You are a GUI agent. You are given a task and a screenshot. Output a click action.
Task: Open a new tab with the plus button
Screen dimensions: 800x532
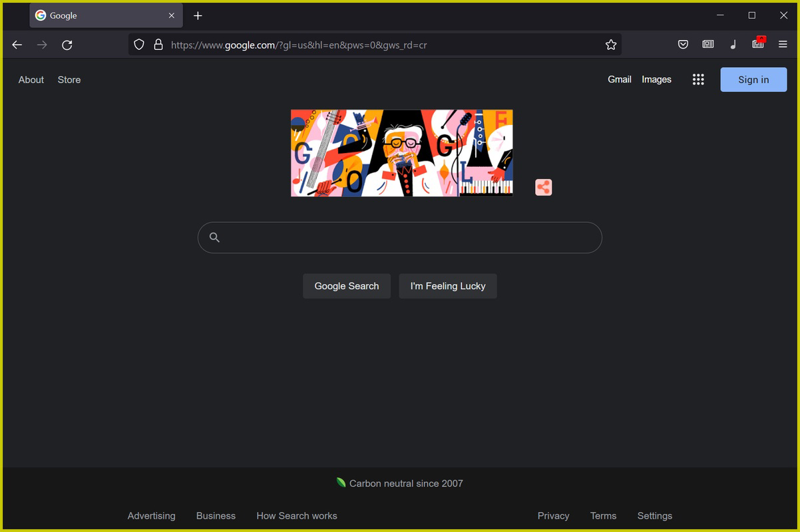[x=197, y=15]
